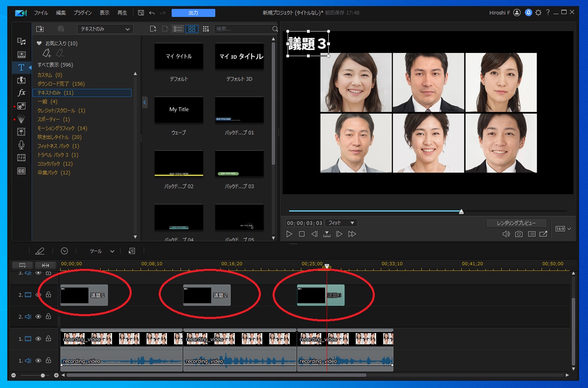Click the fit timeline to view button
The height and width of the screenshot is (388, 588).
(46, 265)
